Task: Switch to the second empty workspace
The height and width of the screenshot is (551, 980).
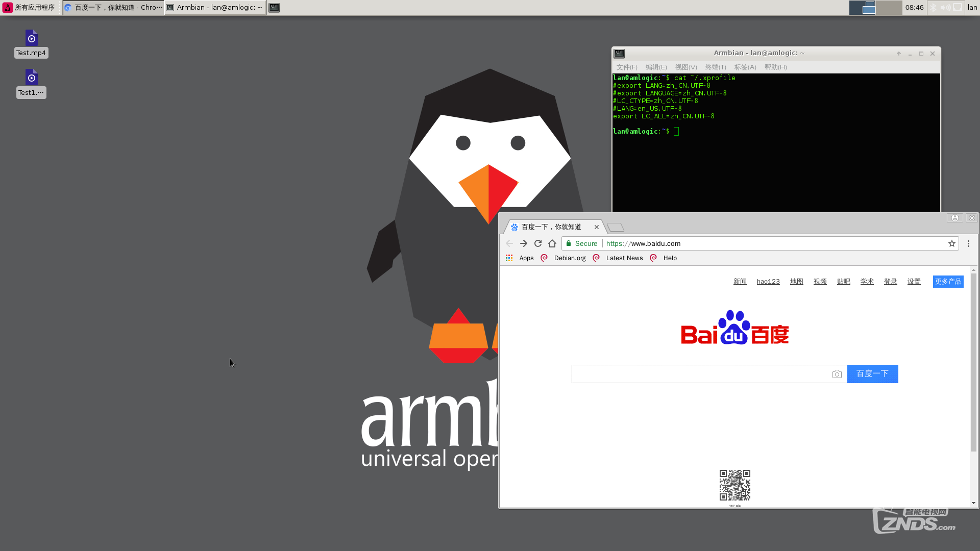Action: tap(889, 8)
